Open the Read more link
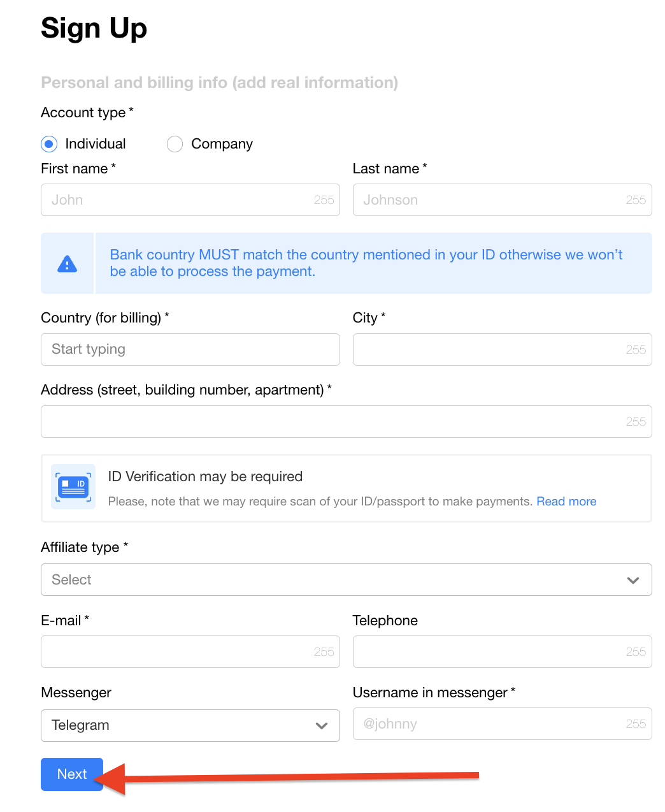This screenshot has height=812, width=665. (x=566, y=502)
